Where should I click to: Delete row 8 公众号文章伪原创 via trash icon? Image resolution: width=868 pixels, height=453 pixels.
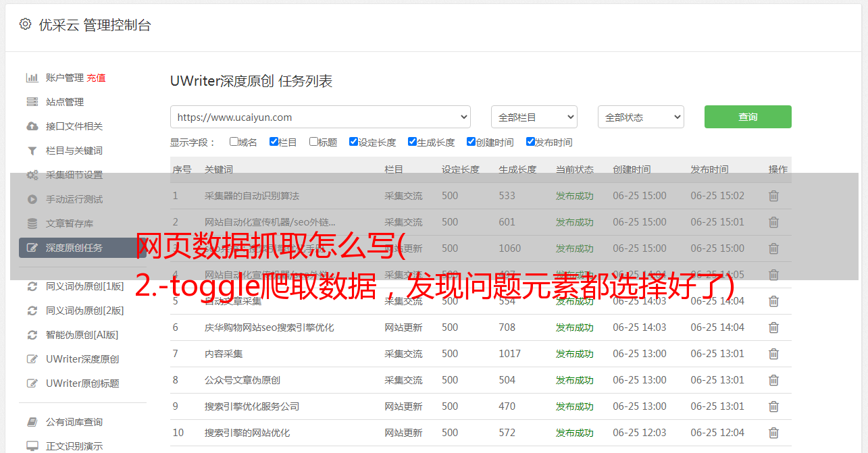(x=774, y=380)
